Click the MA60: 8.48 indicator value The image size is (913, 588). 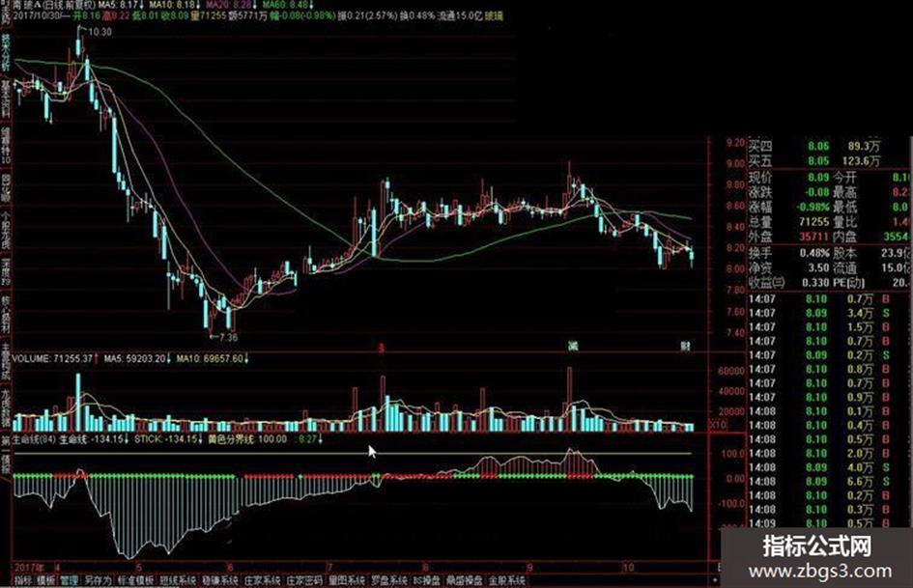pyautogui.click(x=285, y=5)
